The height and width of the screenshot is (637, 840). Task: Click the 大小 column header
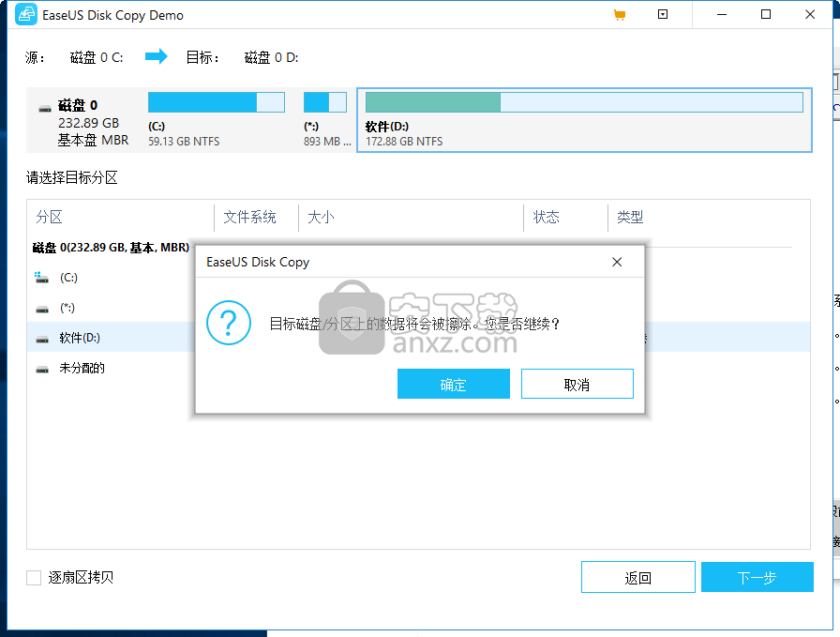321,217
